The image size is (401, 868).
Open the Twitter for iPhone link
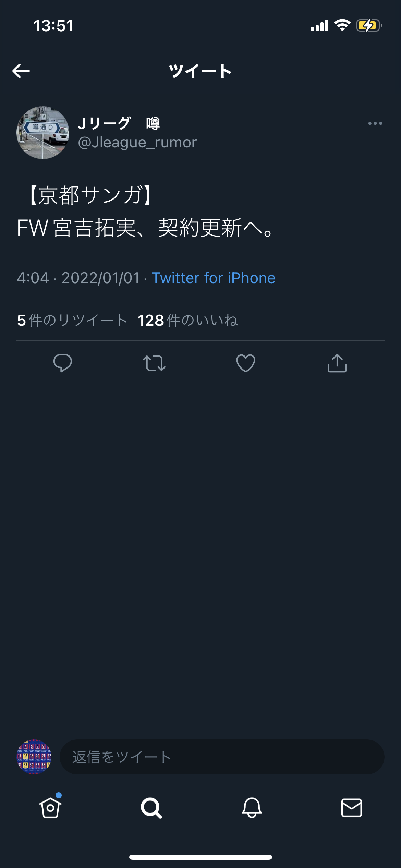tap(213, 278)
